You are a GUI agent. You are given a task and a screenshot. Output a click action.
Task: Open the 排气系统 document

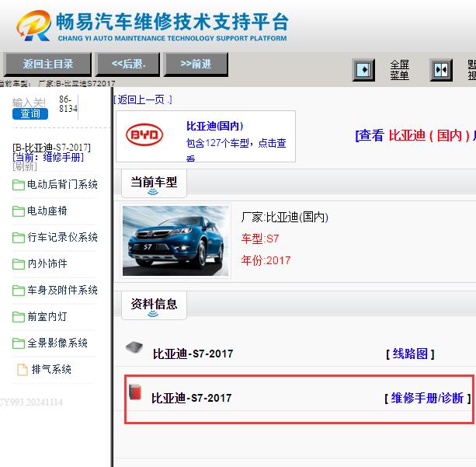click(51, 369)
